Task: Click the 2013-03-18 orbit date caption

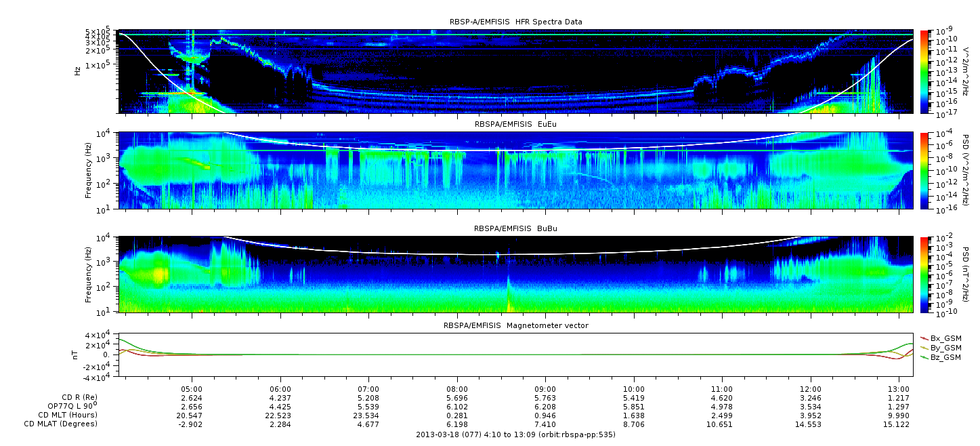Action: [x=515, y=434]
